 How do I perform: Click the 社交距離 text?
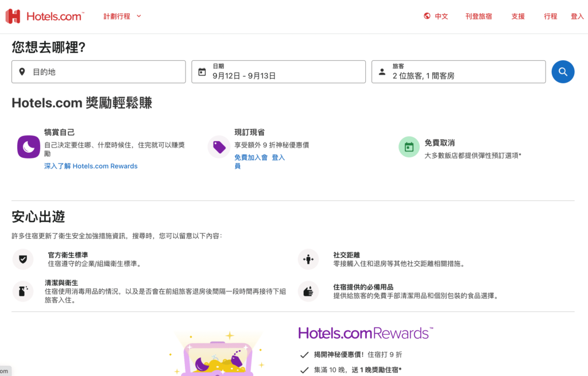(346, 255)
